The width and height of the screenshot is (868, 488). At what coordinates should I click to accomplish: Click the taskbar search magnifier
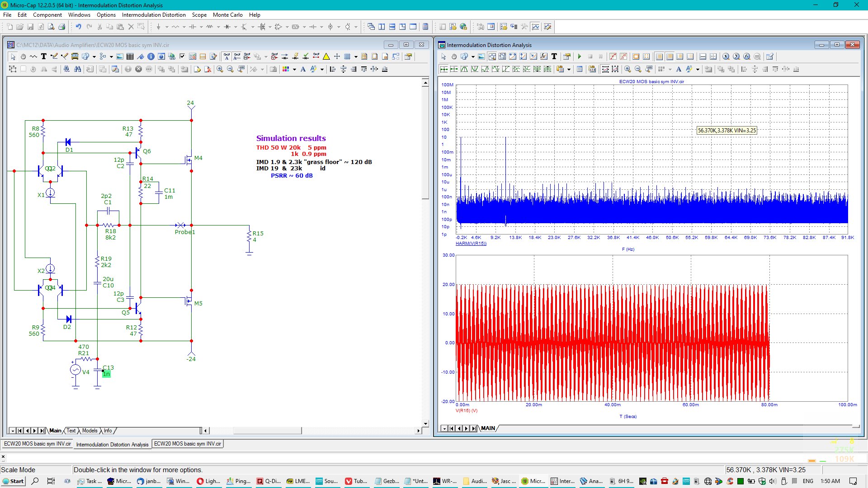pyautogui.click(x=35, y=481)
